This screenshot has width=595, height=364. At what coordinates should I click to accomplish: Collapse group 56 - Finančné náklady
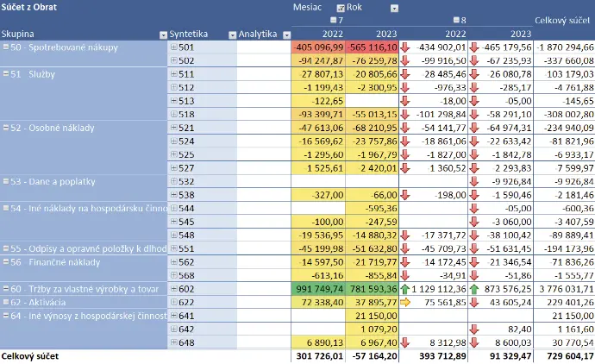[x=6, y=262]
